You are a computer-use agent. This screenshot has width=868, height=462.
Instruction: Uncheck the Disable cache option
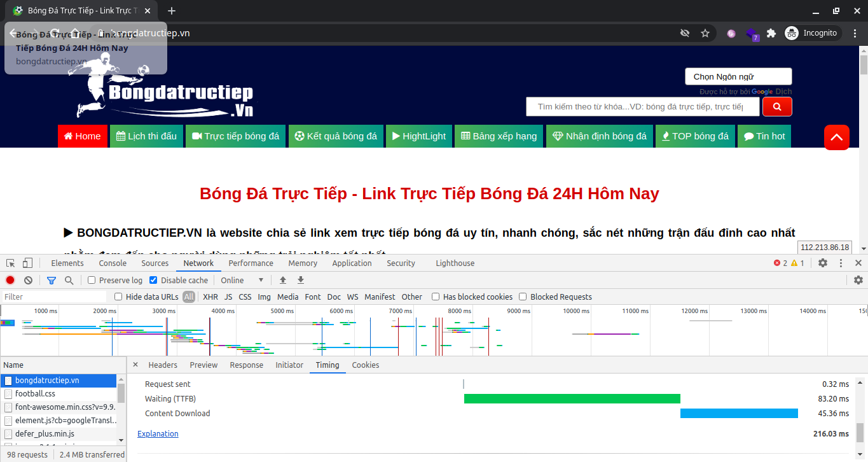coord(153,280)
